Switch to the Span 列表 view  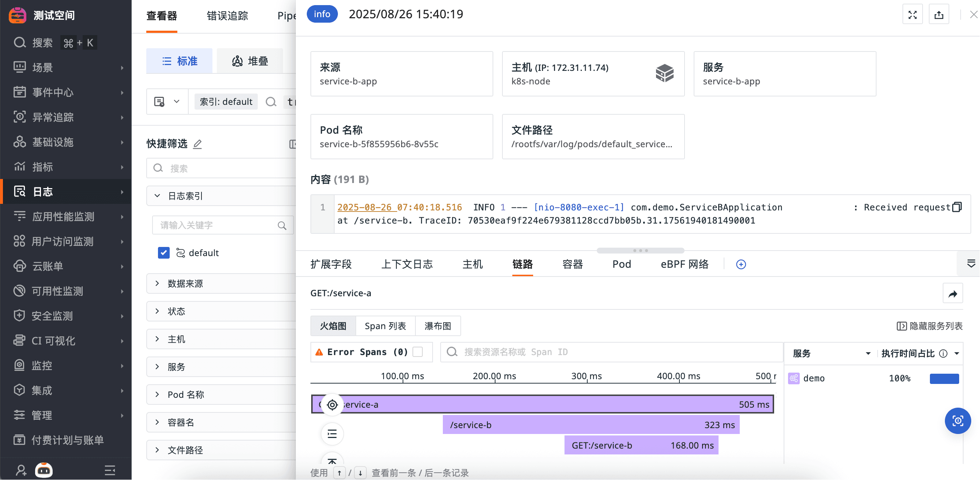coord(385,326)
